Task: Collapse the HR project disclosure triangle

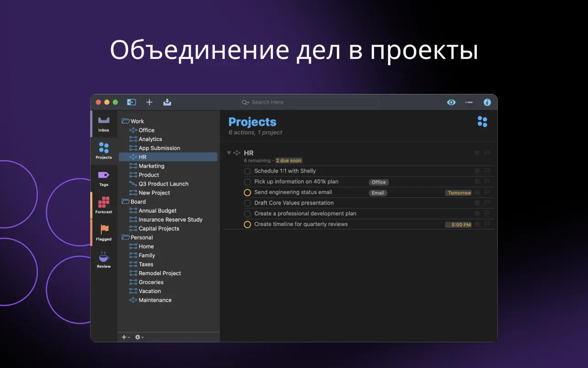Action: pyautogui.click(x=229, y=153)
